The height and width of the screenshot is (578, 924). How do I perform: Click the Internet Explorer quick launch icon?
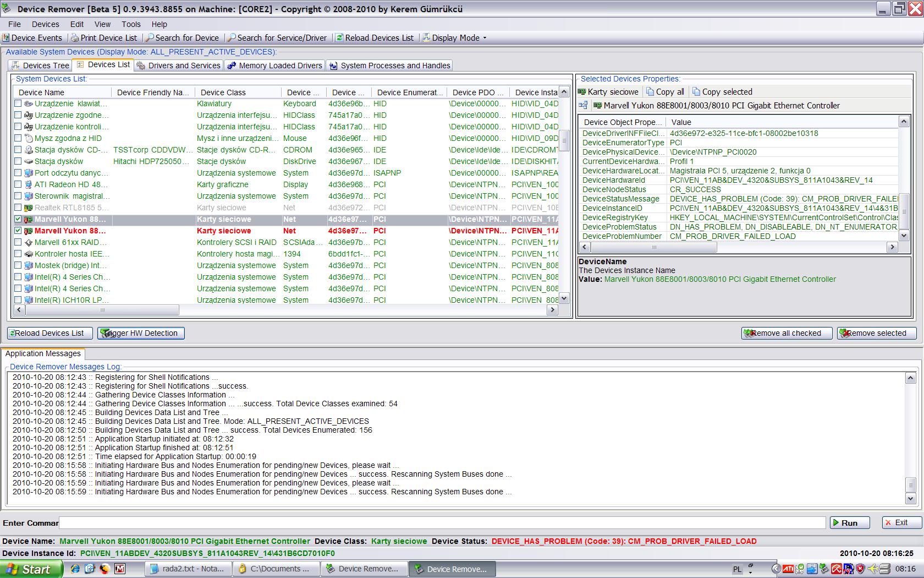tap(75, 569)
